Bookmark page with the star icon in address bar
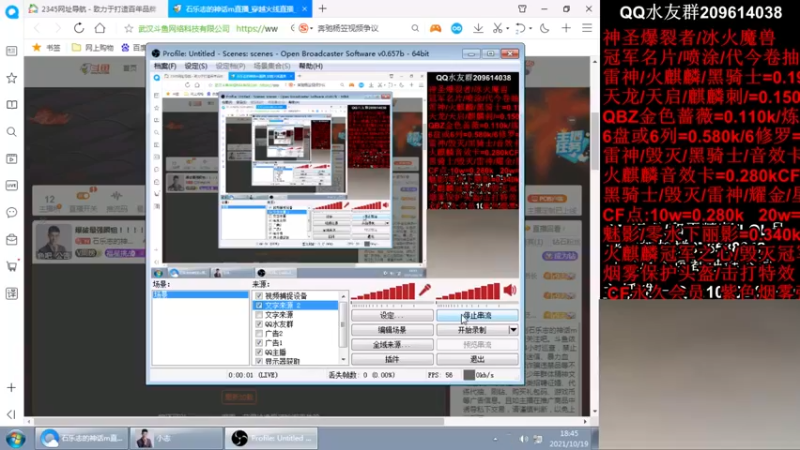800x450 pixels. click(x=129, y=29)
